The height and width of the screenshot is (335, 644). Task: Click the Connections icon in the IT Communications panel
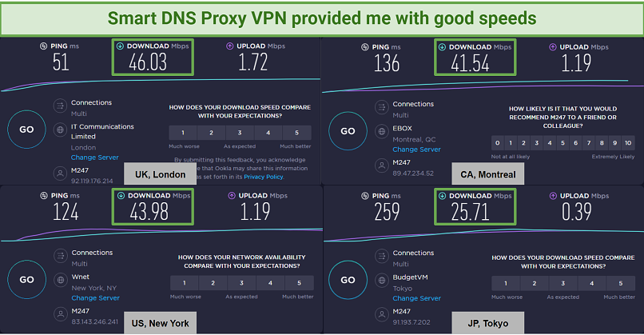(x=61, y=106)
